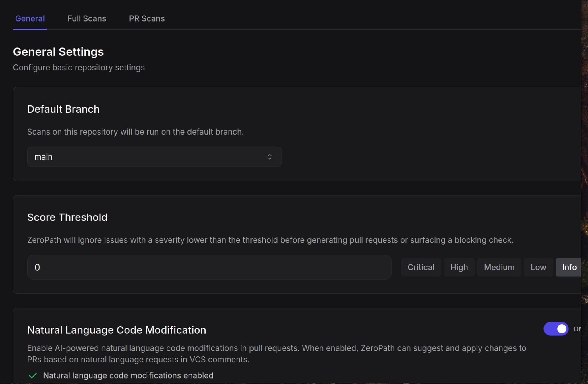Pick the Low severity threshold
This screenshot has height=384, width=588.
coord(538,267)
